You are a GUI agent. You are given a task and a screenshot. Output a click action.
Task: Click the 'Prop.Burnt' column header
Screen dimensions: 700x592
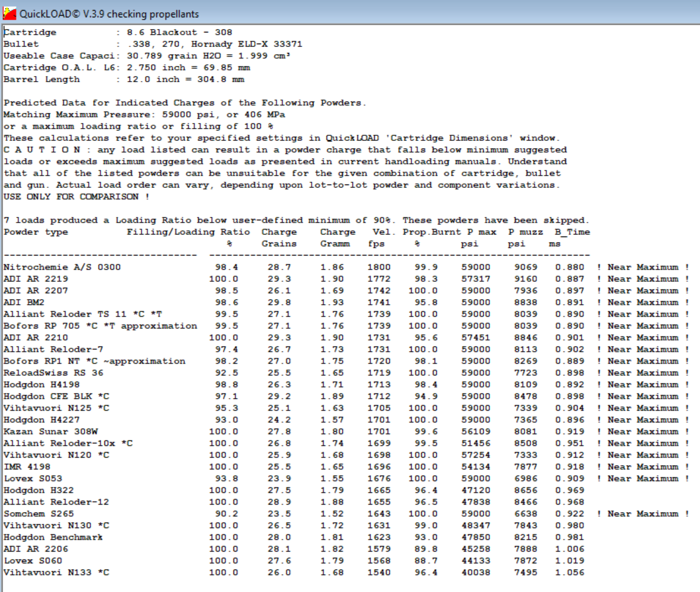pyautogui.click(x=432, y=232)
